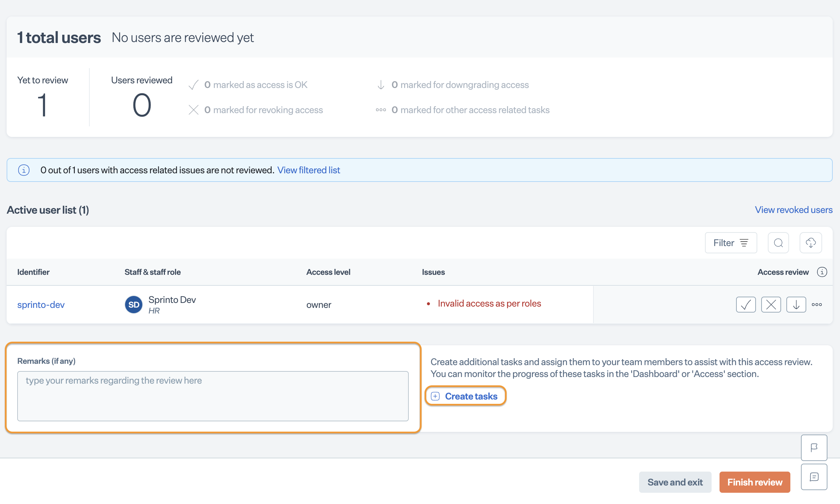Click Access review column info icon
840x504 pixels.
pyautogui.click(x=822, y=272)
